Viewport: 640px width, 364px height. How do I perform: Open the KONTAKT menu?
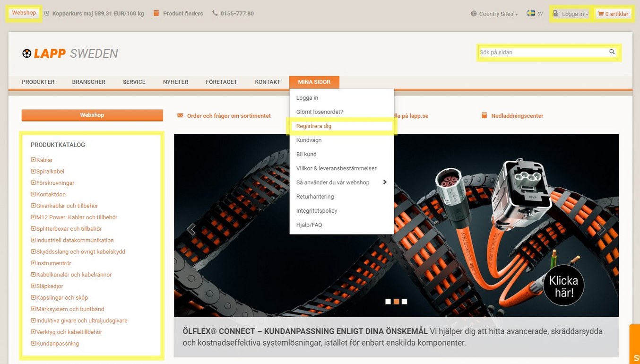268,82
